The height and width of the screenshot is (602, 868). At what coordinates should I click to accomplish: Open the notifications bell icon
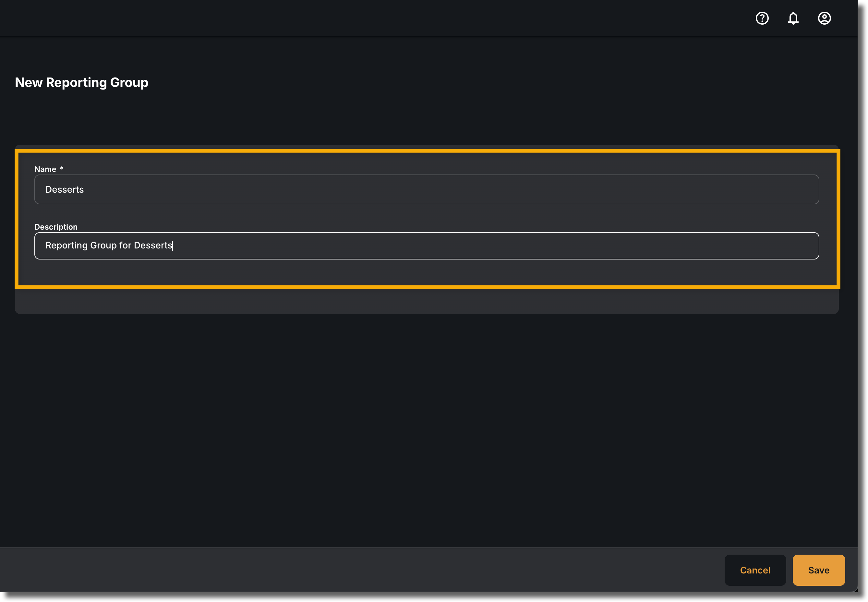(x=793, y=18)
